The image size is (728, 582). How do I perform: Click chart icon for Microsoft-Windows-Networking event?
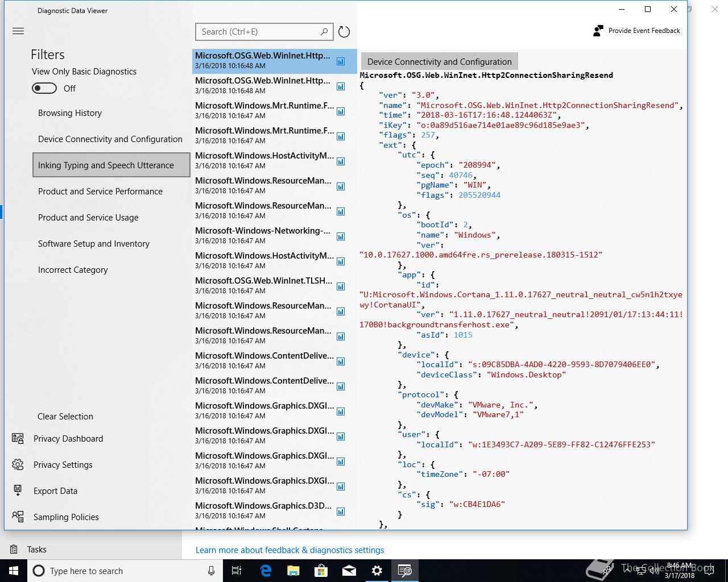tap(341, 236)
